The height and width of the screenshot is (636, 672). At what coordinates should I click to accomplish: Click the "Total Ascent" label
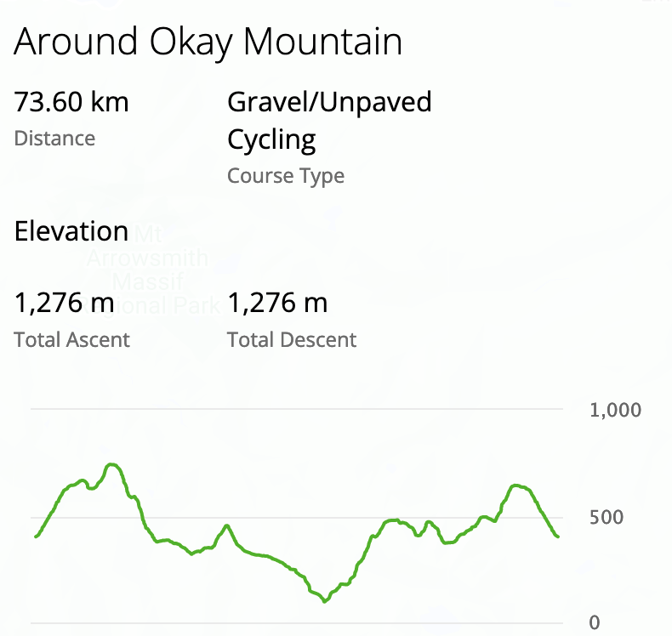(x=72, y=340)
